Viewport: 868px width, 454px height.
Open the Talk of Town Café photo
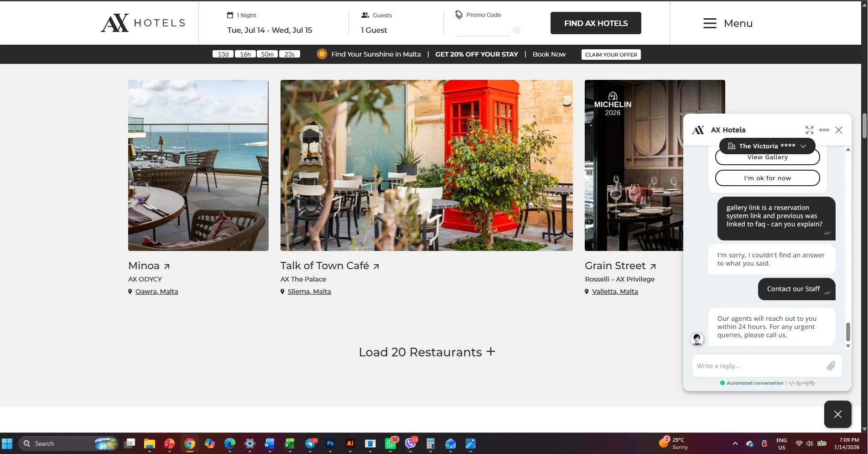click(x=426, y=165)
